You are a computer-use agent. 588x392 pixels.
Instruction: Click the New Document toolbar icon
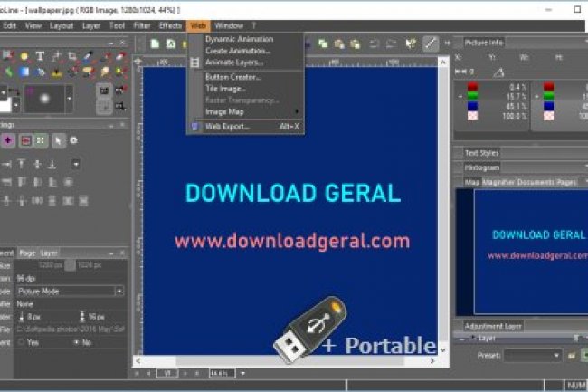pyautogui.click(x=155, y=43)
